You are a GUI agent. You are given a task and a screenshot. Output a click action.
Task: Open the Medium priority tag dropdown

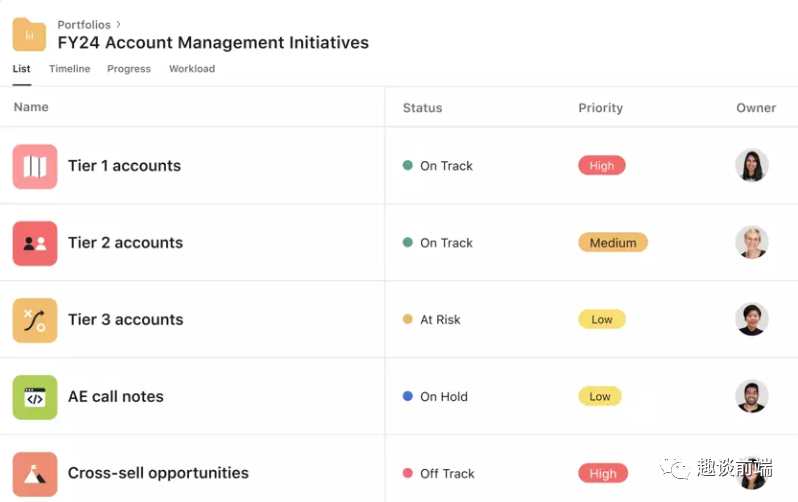(x=613, y=243)
